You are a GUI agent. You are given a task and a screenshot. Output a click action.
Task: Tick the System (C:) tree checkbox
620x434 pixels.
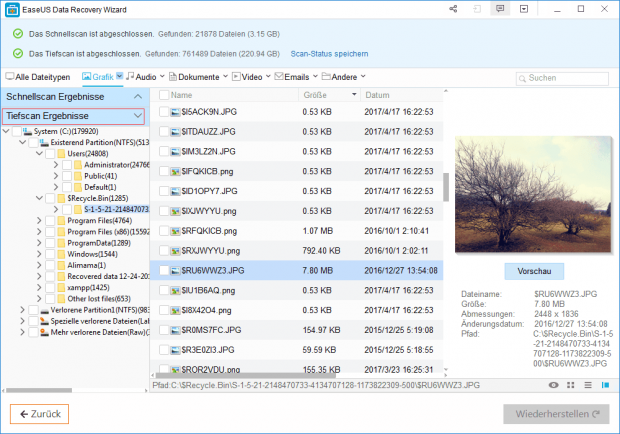(x=17, y=131)
